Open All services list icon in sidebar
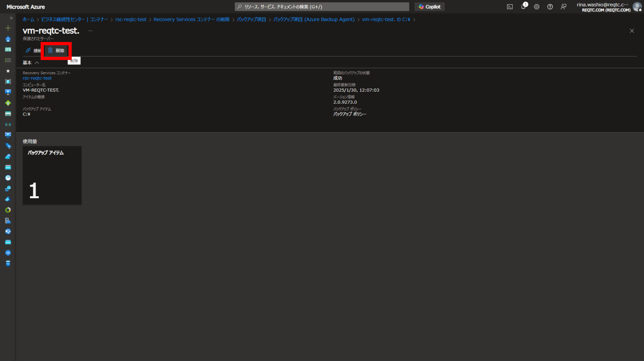644x361 pixels. point(8,60)
